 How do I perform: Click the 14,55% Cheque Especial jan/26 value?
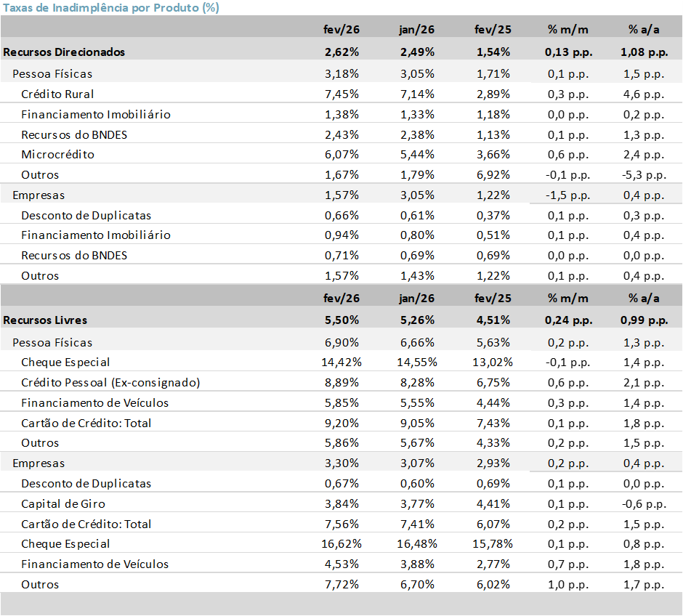click(416, 362)
